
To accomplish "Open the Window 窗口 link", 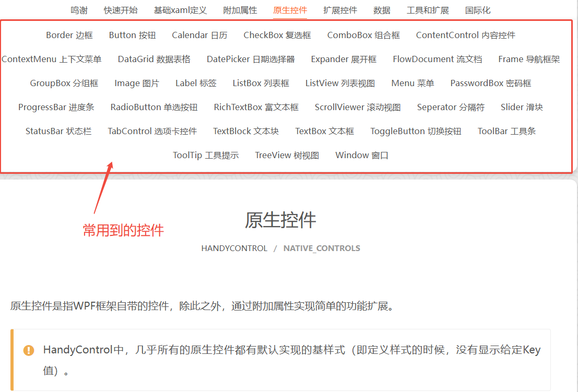I will 362,155.
